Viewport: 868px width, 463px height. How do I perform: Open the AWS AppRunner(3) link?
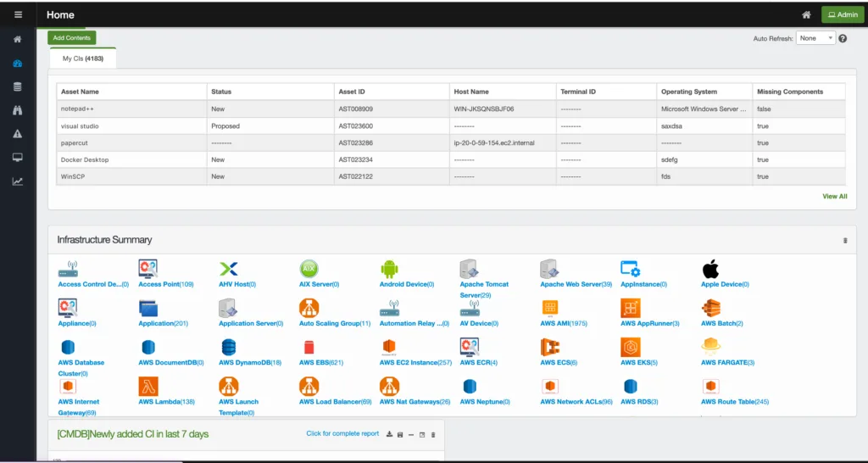[650, 323]
